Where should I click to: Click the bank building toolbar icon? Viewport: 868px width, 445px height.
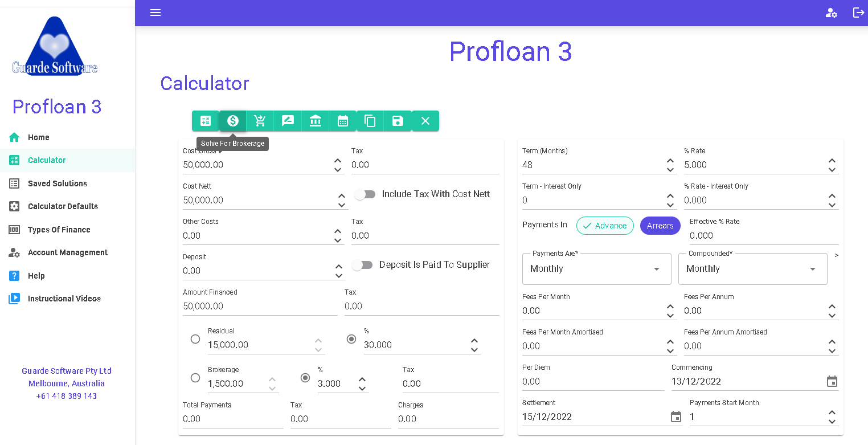(x=315, y=121)
